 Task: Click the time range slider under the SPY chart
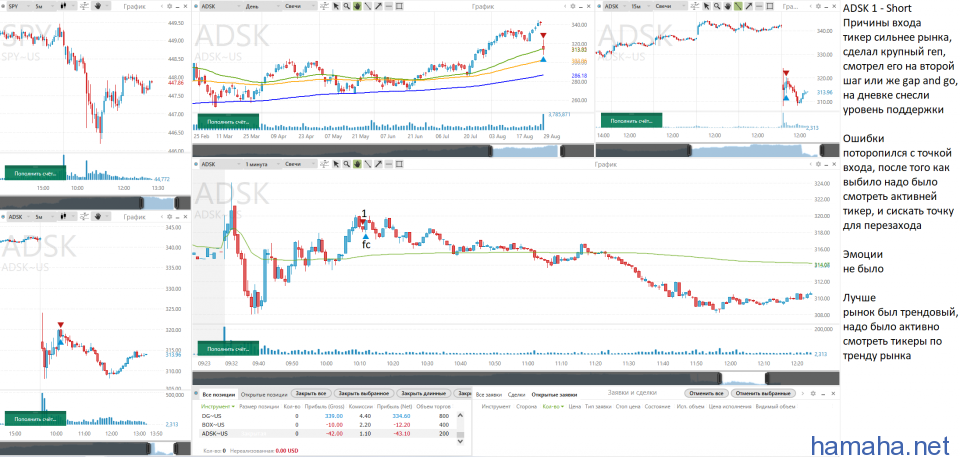point(96,202)
